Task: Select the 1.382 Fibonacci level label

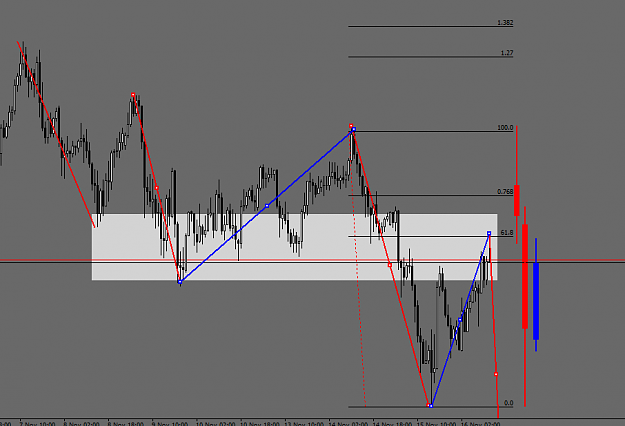Action: (505, 23)
